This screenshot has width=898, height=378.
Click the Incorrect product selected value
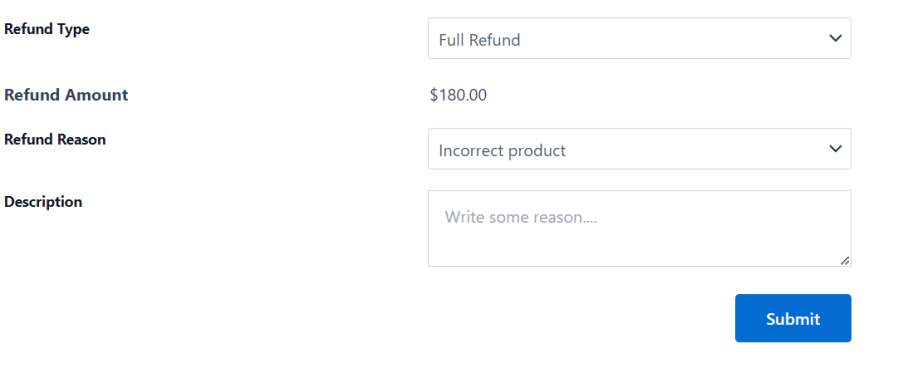click(x=502, y=151)
